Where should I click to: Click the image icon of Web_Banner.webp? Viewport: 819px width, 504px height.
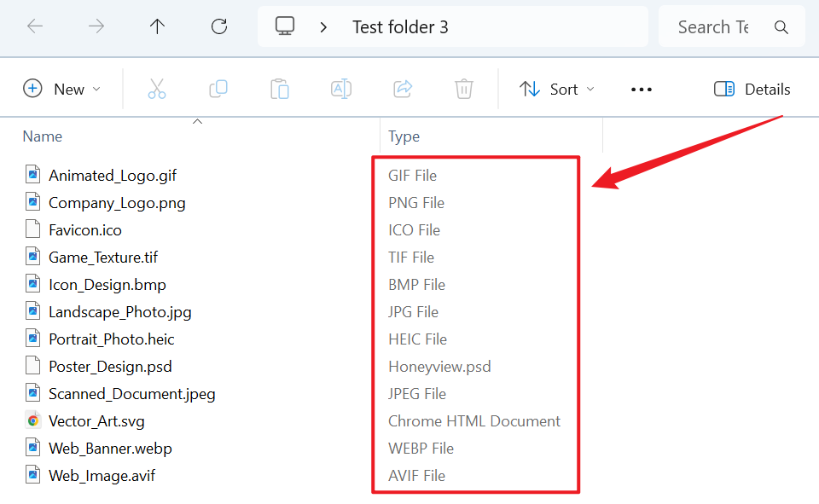coord(33,447)
